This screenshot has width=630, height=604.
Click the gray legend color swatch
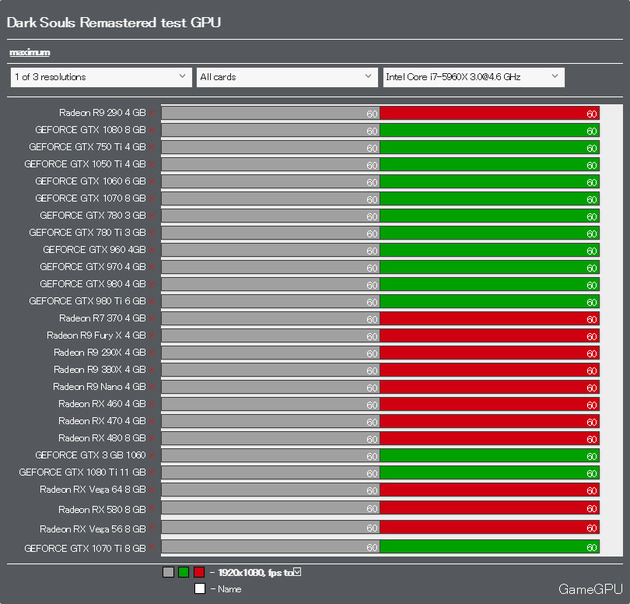(x=168, y=572)
